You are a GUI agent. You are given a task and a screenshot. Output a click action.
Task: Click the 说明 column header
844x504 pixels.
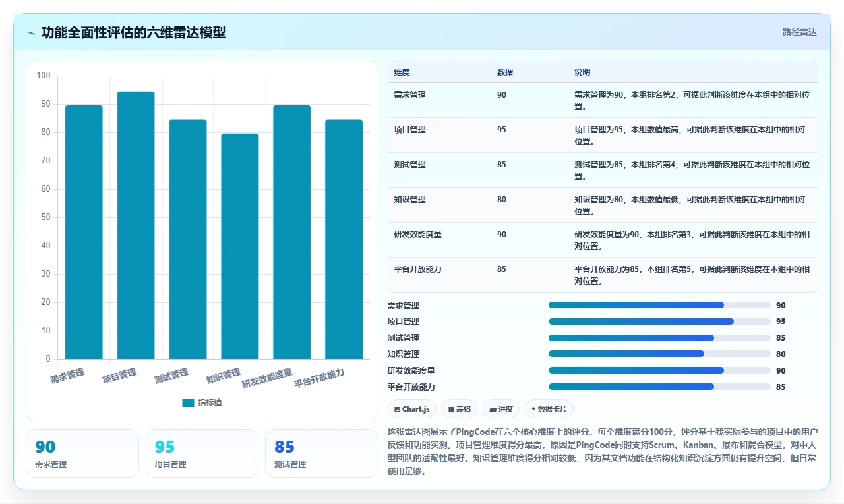[x=582, y=72]
